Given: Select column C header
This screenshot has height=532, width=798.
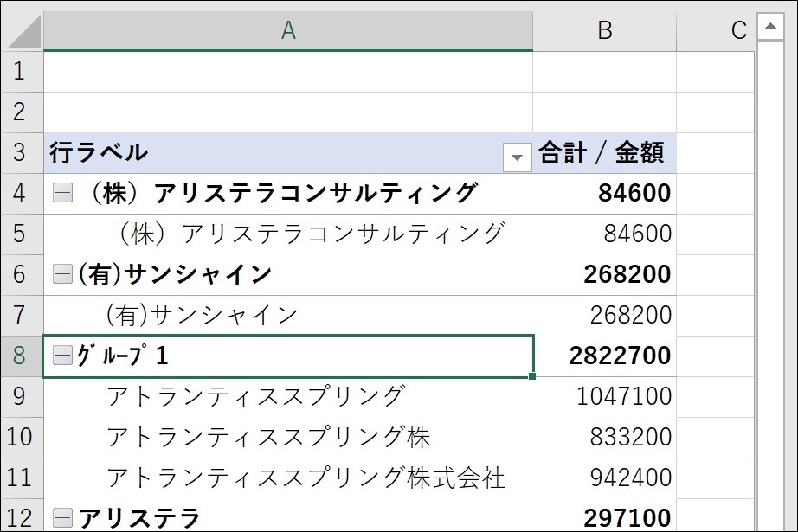Looking at the screenshot, I should point(737,31).
